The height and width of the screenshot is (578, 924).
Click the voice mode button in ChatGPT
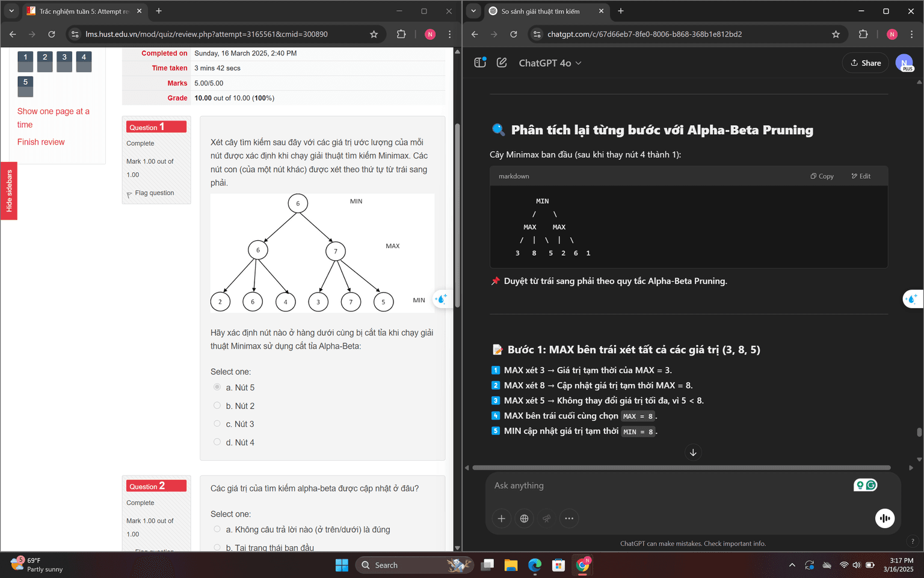(x=885, y=518)
